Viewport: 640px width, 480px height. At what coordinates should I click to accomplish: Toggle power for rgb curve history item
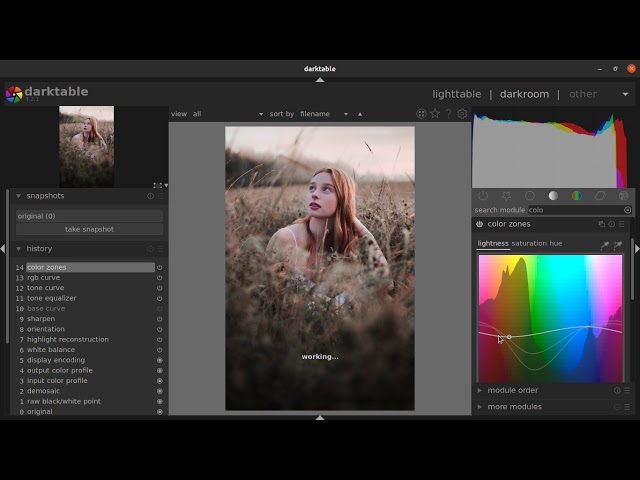tap(160, 278)
